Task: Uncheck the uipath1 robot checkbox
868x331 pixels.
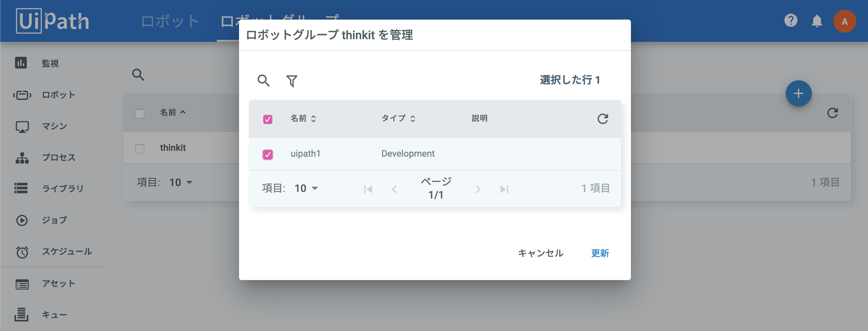Action: tap(268, 154)
